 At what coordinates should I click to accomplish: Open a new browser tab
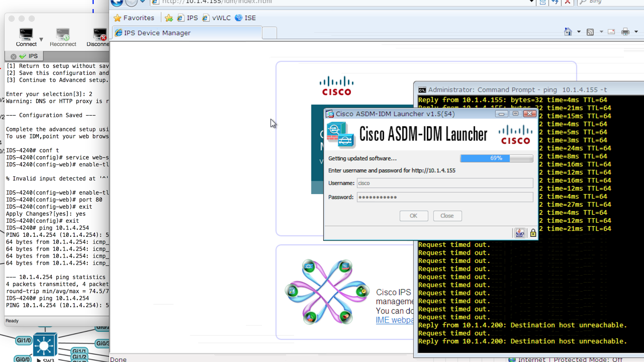pos(269,33)
